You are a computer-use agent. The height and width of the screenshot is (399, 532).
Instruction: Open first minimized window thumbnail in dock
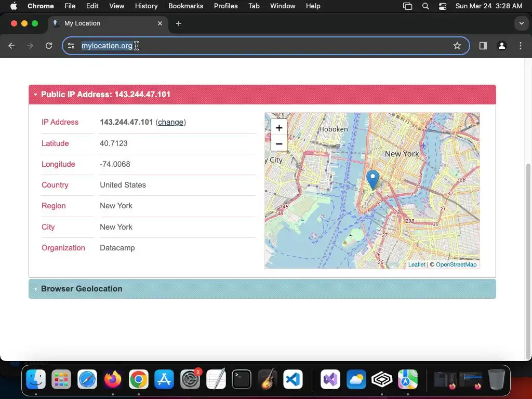[445, 379]
